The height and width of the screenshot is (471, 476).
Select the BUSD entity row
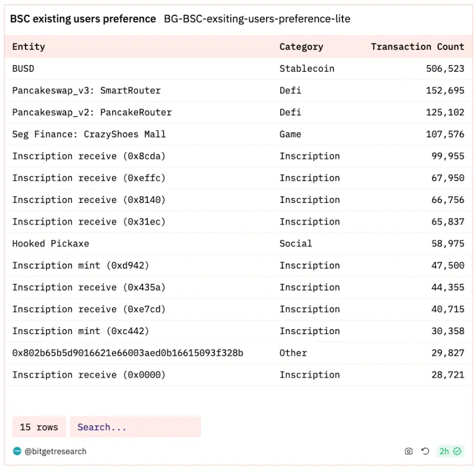tap(238, 68)
